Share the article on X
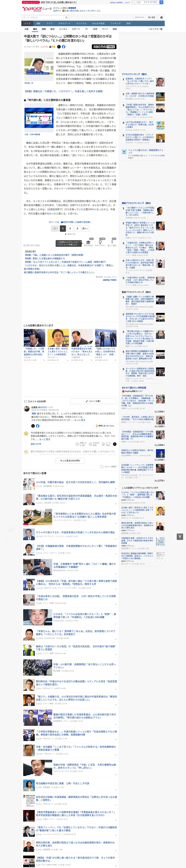186x868 pixels. [59, 47]
